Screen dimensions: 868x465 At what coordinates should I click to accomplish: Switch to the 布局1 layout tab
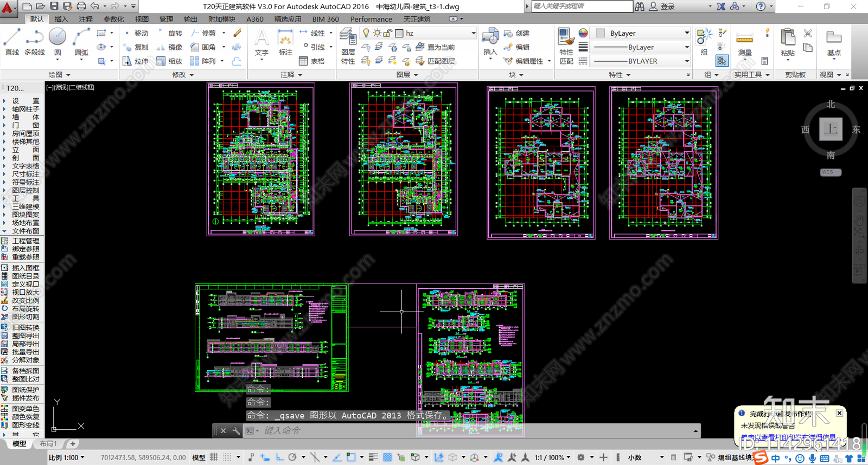(x=48, y=443)
